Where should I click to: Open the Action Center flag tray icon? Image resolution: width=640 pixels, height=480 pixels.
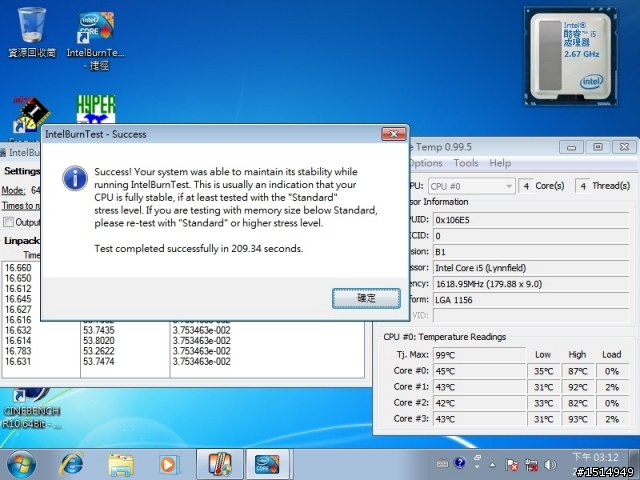511,464
